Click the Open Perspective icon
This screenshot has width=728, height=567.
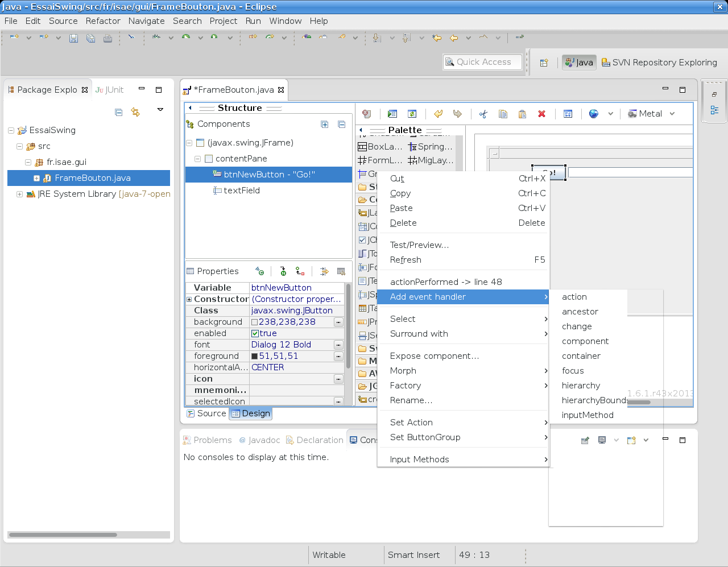click(x=544, y=63)
